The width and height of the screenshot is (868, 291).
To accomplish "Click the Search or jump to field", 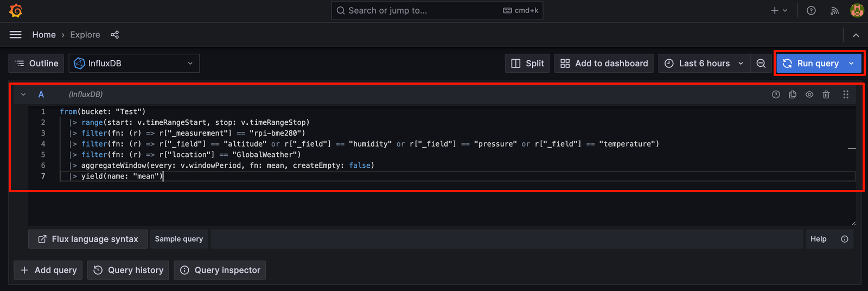I will click(437, 10).
